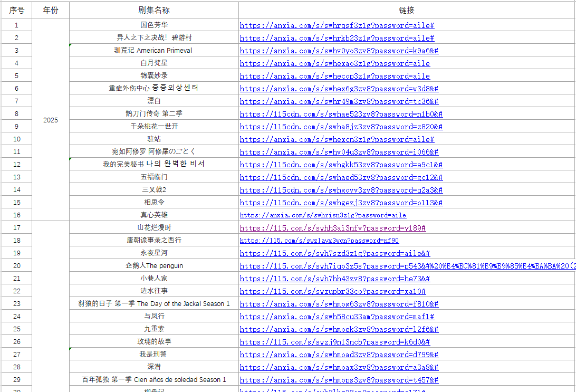The image size is (576, 392).
Task: Select the title cell 驯荒记 American Primeval
Action: [x=154, y=50]
